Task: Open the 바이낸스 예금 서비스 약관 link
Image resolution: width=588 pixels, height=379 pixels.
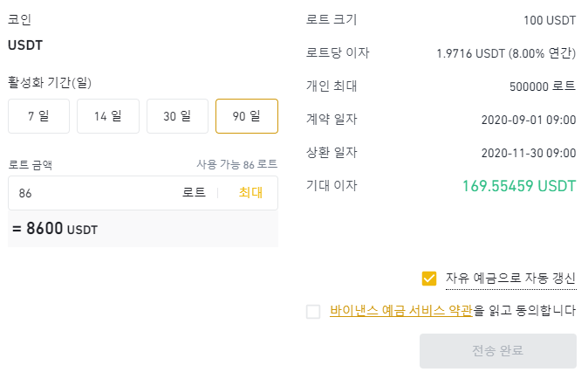Action: point(401,311)
